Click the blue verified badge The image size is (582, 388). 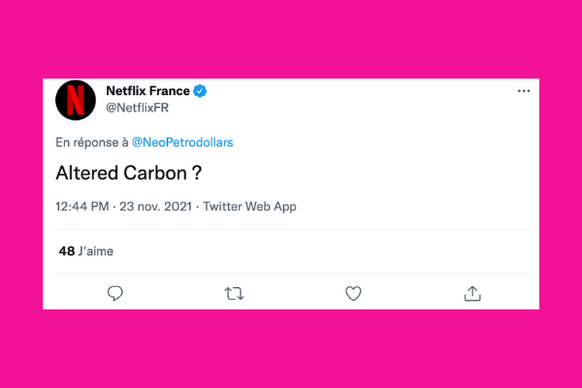pyautogui.click(x=200, y=91)
